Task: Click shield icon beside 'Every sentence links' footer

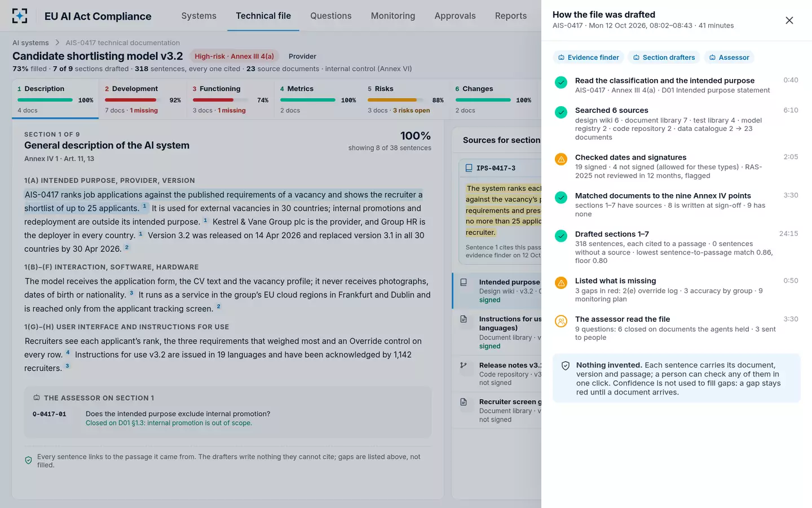Action: [29, 461]
